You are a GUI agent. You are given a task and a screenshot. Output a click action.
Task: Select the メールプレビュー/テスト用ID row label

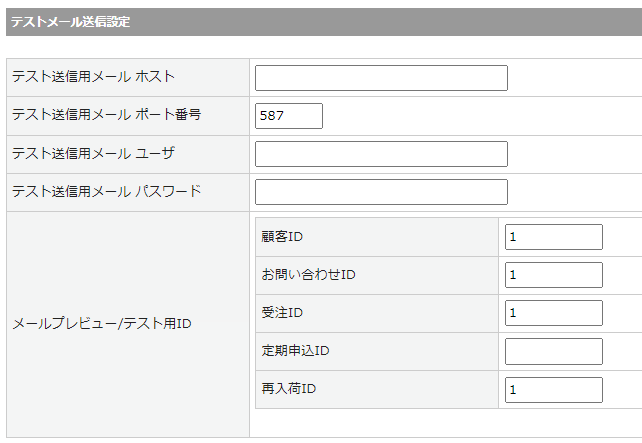[x=101, y=324]
